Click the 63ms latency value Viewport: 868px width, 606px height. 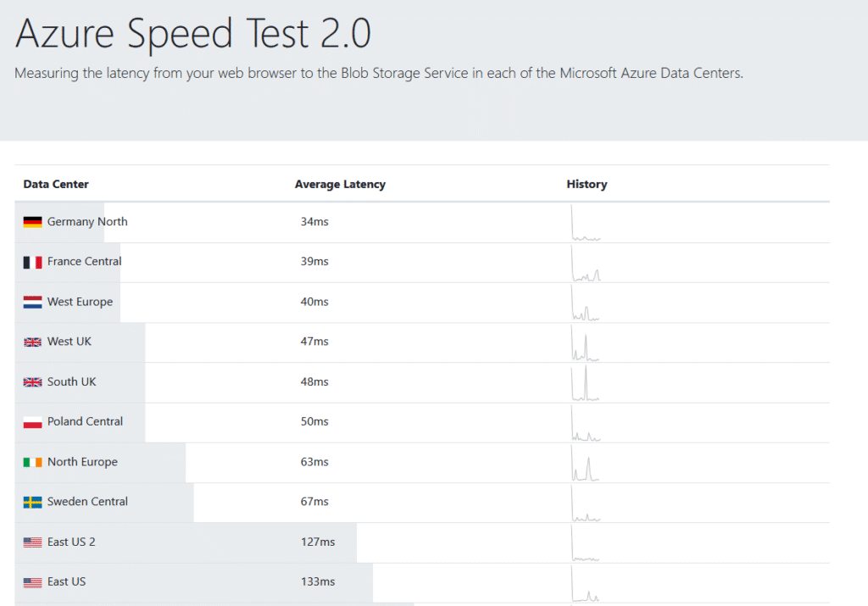pyautogui.click(x=314, y=462)
